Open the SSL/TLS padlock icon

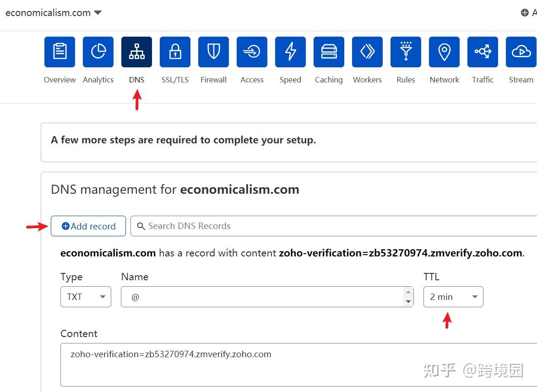tap(175, 52)
